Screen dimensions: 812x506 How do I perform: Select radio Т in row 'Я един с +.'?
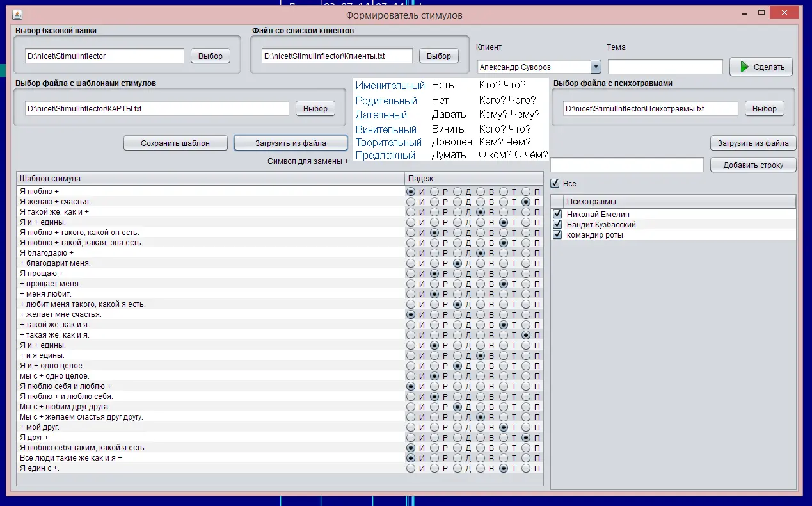point(504,468)
